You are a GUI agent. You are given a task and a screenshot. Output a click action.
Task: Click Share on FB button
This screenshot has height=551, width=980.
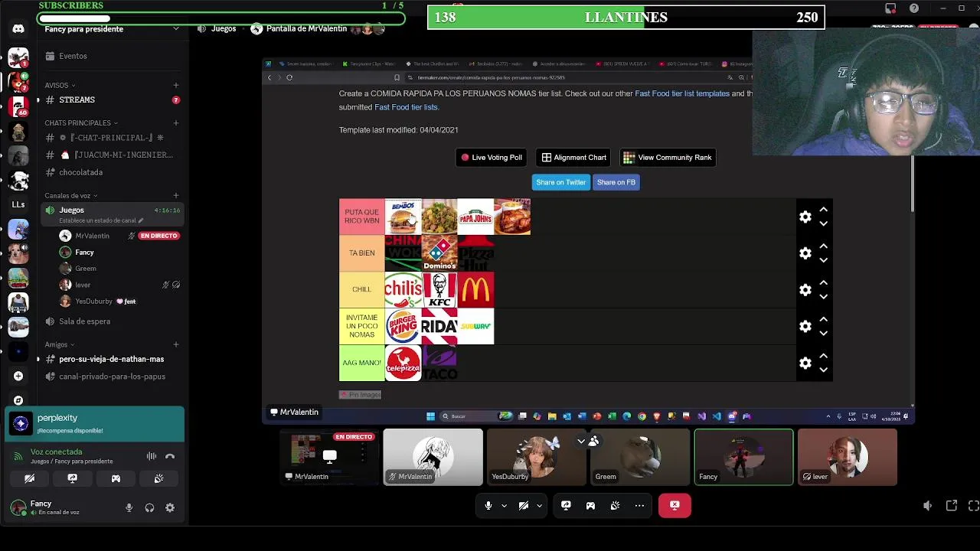coord(616,182)
